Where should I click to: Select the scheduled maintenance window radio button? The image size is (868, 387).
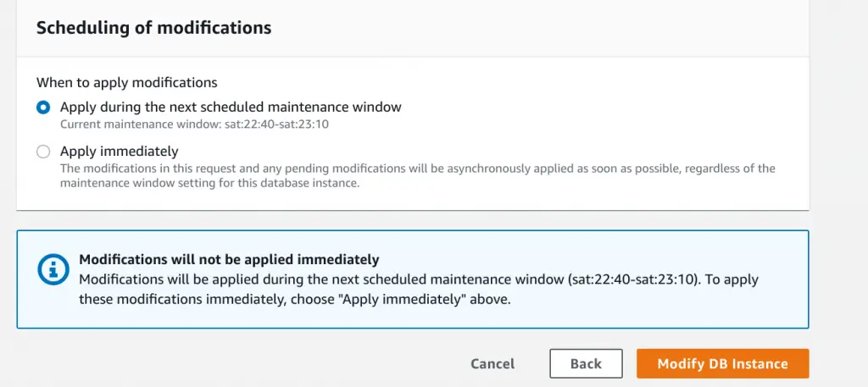point(43,108)
